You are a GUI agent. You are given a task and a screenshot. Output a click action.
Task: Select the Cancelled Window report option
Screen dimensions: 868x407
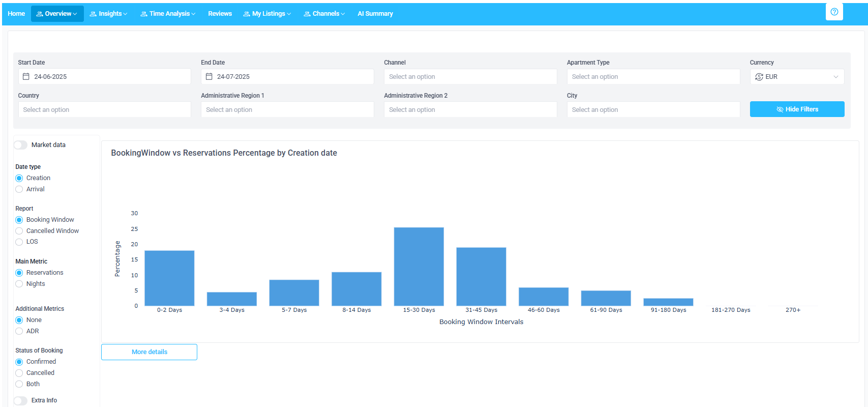point(19,231)
